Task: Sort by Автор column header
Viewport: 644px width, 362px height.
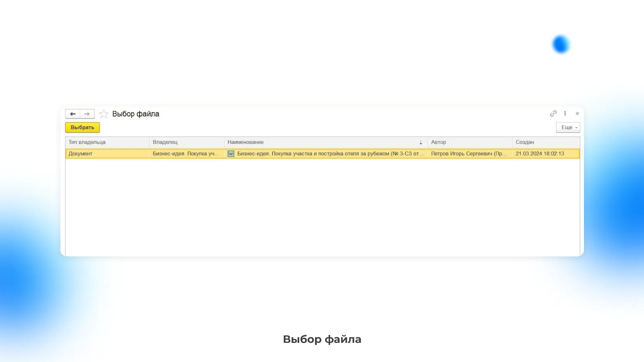Action: click(x=438, y=142)
